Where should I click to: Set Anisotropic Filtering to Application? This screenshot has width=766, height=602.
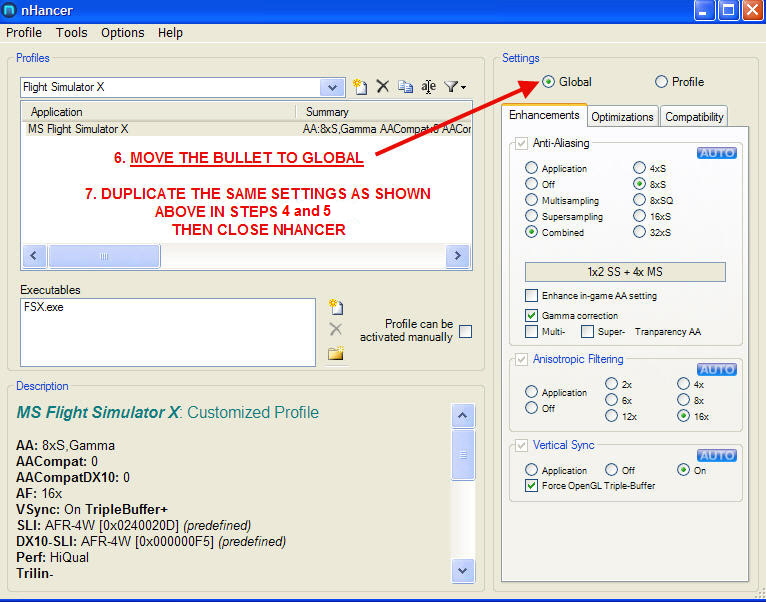pyautogui.click(x=531, y=391)
